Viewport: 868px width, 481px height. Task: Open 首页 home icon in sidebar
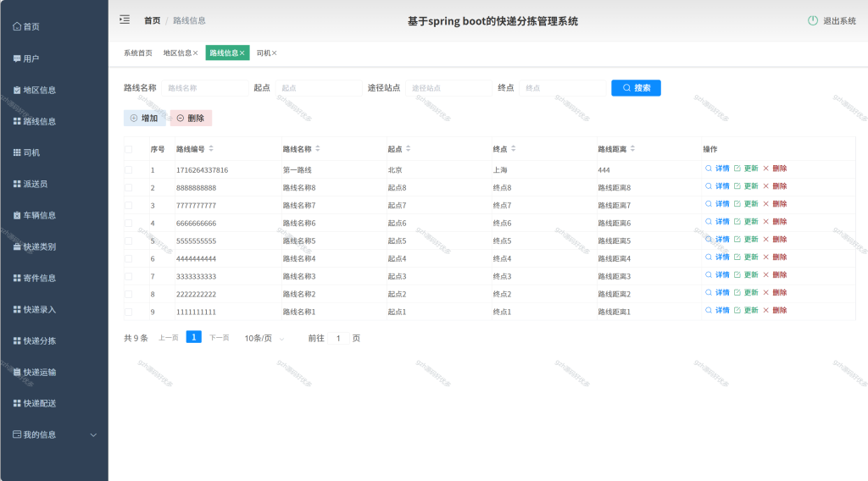point(17,26)
